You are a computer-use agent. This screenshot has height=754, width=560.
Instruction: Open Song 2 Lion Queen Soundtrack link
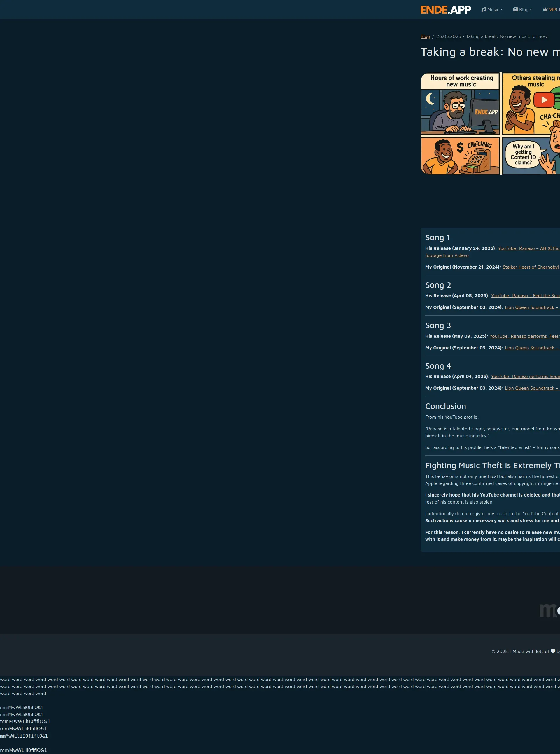click(x=532, y=307)
